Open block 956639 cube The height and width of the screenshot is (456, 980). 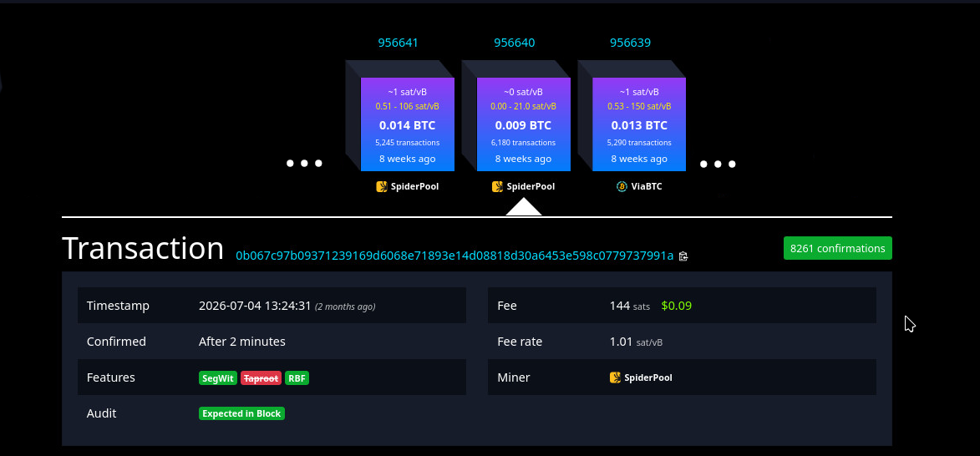(639, 124)
